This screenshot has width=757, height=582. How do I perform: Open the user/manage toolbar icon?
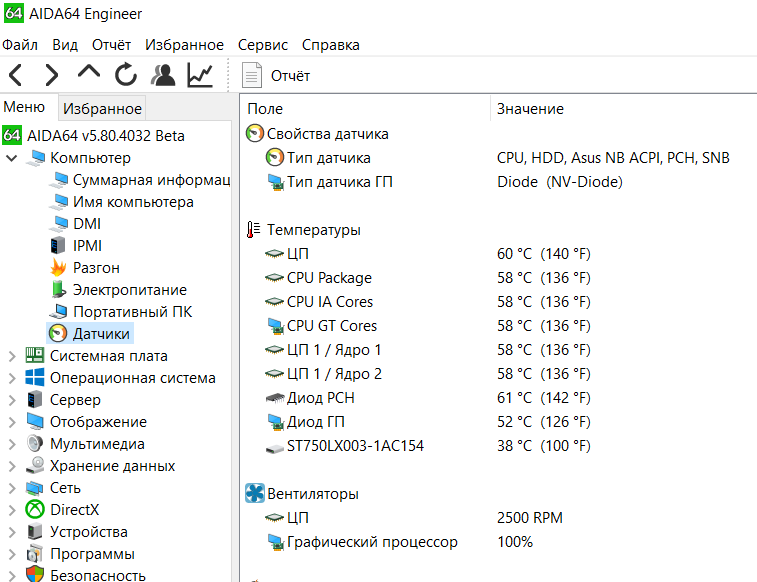click(x=163, y=75)
